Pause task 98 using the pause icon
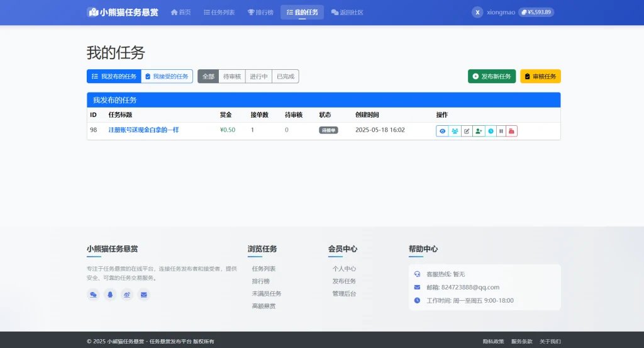 click(501, 131)
